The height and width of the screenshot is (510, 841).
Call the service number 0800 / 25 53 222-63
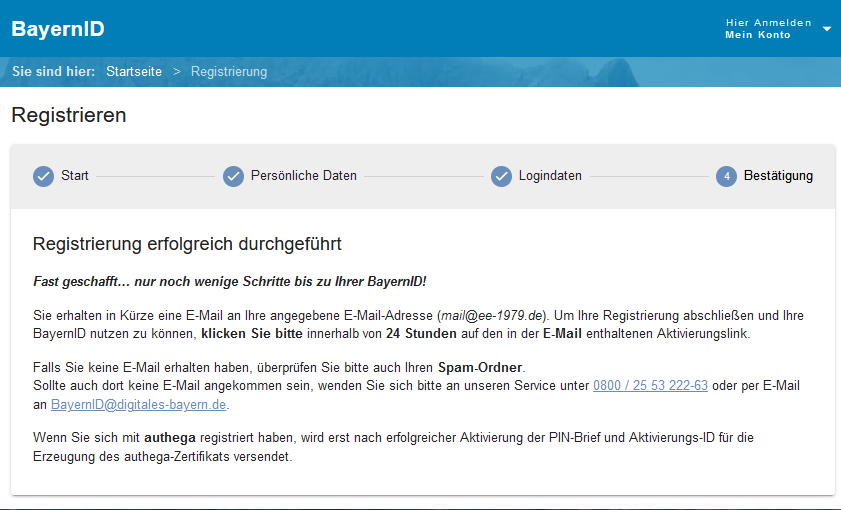(650, 386)
